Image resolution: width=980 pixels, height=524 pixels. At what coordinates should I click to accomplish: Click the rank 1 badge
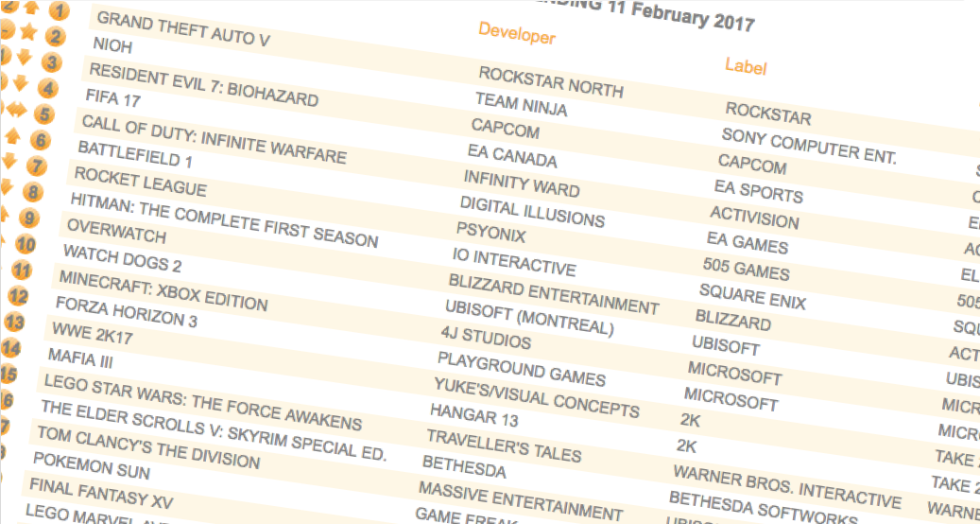60,11
